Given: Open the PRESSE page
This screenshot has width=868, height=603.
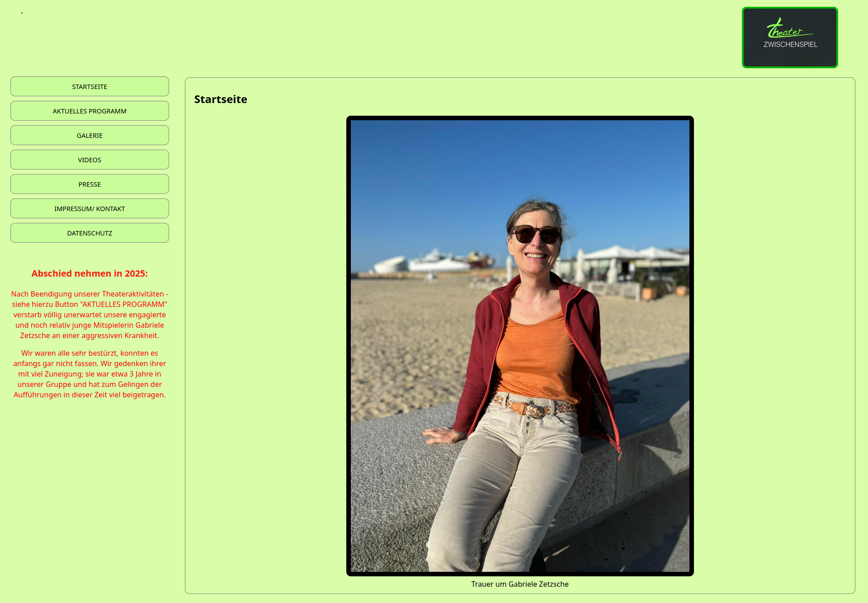Looking at the screenshot, I should click(90, 184).
